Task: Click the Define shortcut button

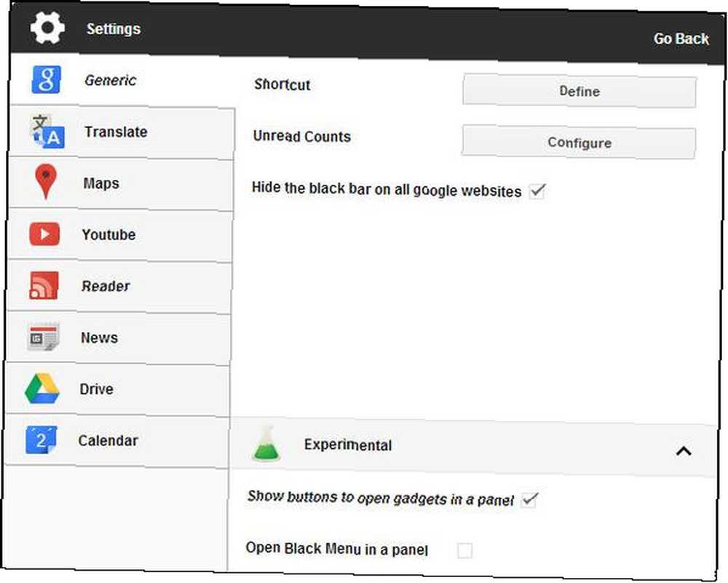Action: pyautogui.click(x=579, y=90)
